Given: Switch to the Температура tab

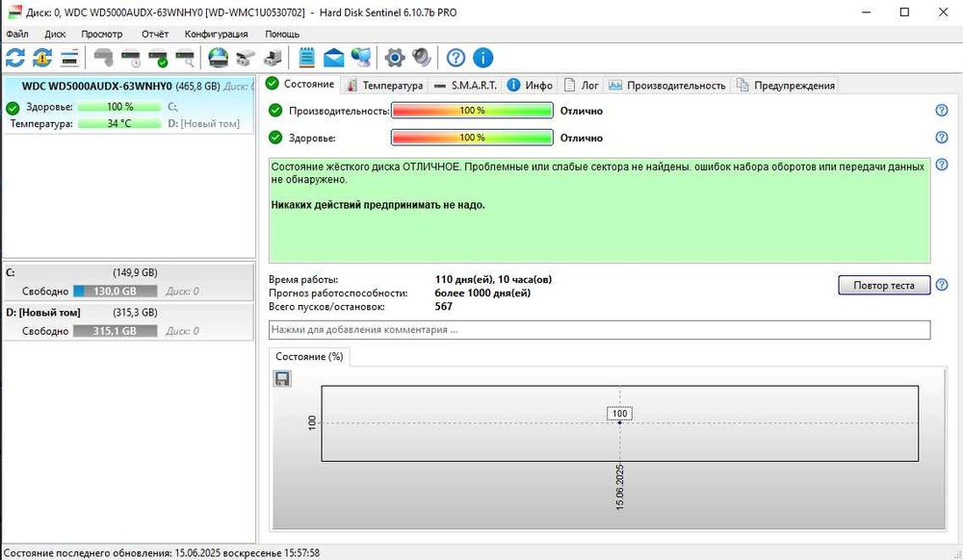Looking at the screenshot, I should point(384,86).
